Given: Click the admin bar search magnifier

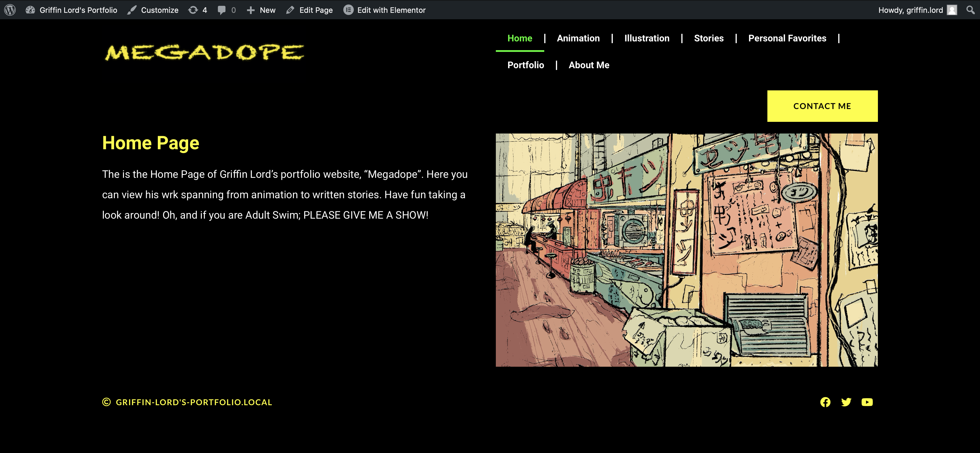Looking at the screenshot, I should pos(970,10).
